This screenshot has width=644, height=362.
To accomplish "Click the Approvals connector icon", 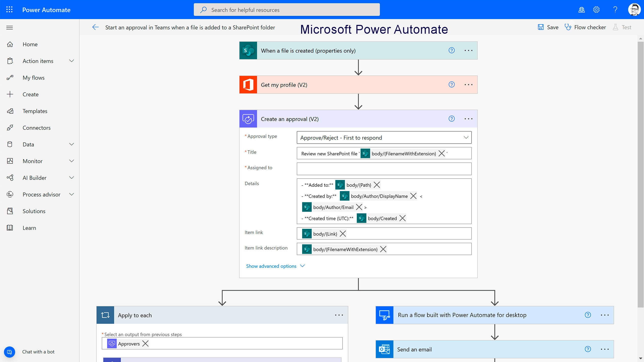I will 248,119.
